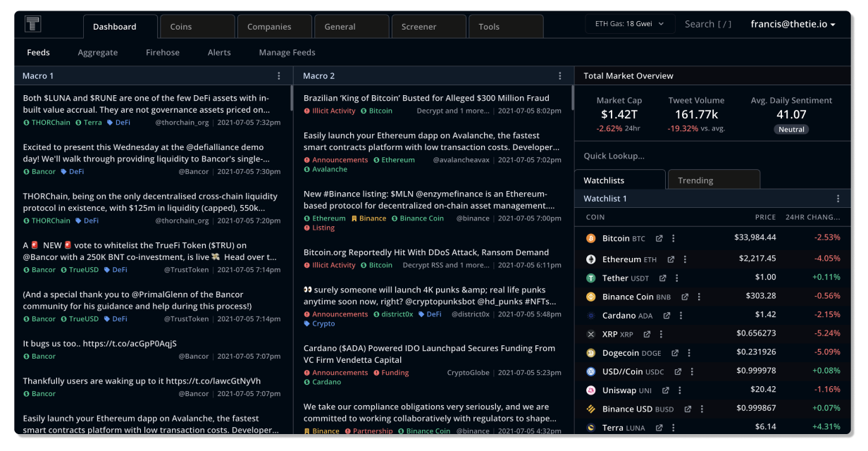Click Avalanche tag in Macro 2
868x451 pixels.
point(325,170)
